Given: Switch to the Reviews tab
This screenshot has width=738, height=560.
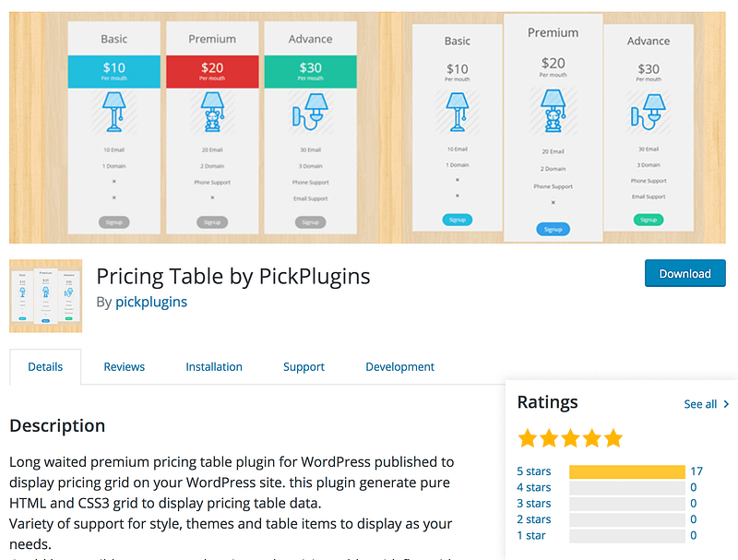Looking at the screenshot, I should [124, 366].
